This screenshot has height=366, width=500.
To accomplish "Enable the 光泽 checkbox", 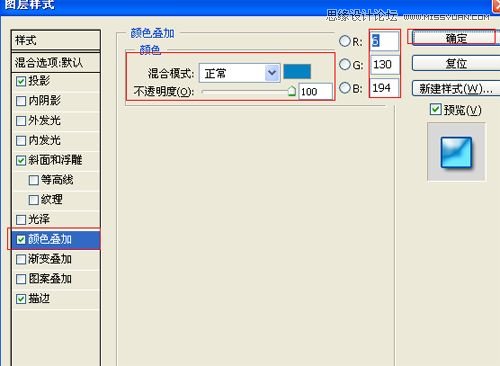I will coord(21,220).
